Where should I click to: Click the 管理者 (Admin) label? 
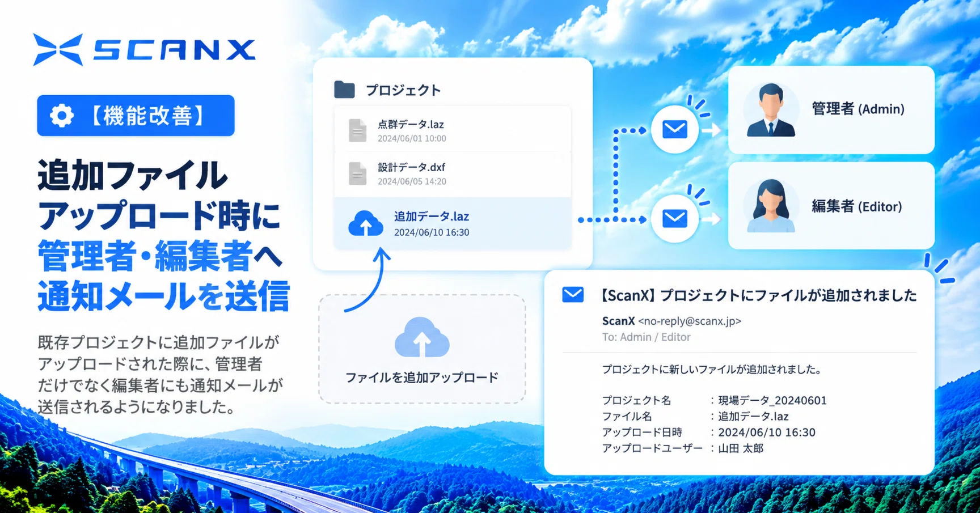click(858, 109)
